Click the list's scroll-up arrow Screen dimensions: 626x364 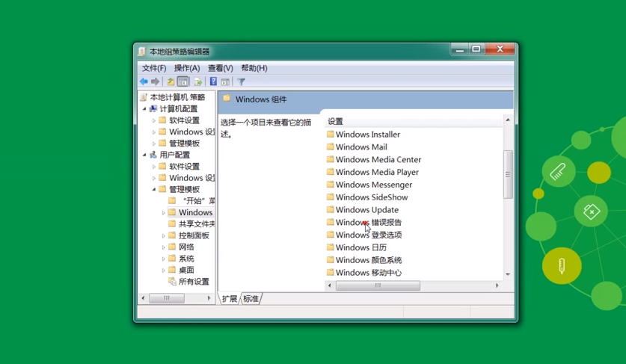pyautogui.click(x=508, y=120)
